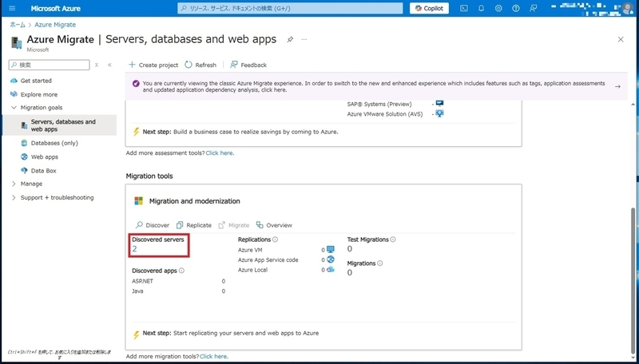Screen dimensions: 639x364
Task: Expand the Manage section
Action: pos(14,184)
